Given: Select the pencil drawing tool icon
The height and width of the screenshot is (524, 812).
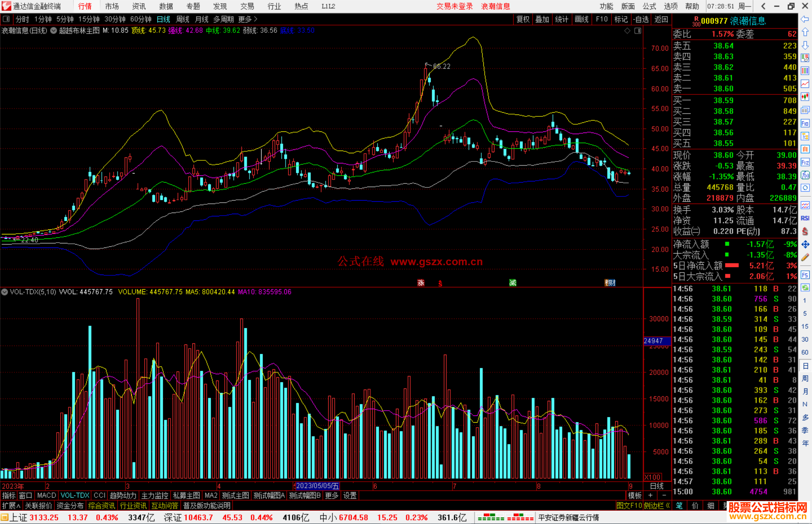Looking at the screenshot, I should point(805,257).
